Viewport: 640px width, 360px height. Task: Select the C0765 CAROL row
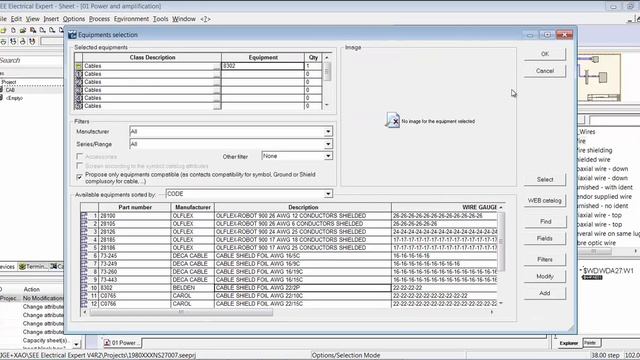289,296
